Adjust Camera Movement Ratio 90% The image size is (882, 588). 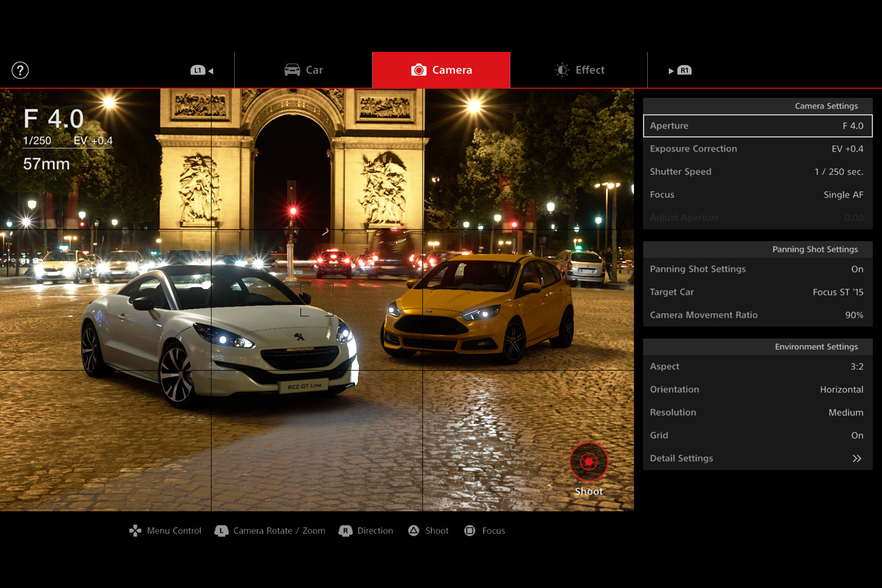click(757, 315)
